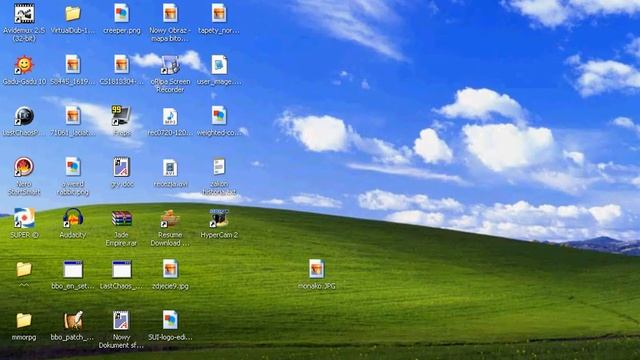Select the rec0720-120... MP3 file
The height and width of the screenshot is (360, 640).
170,117
